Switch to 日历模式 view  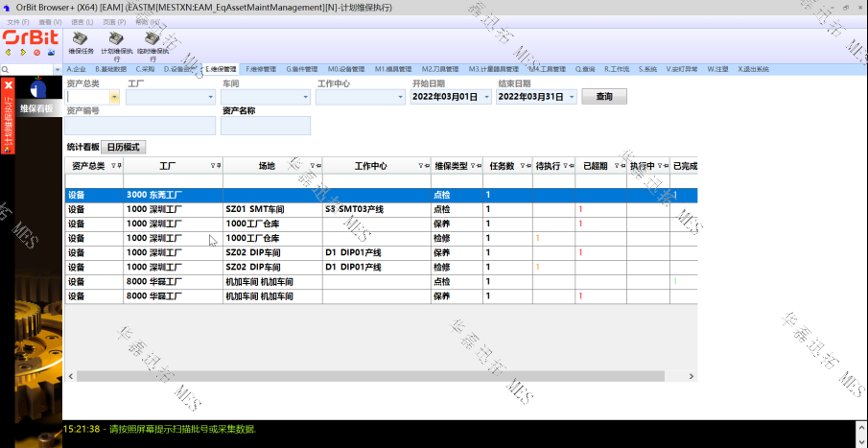[124, 148]
